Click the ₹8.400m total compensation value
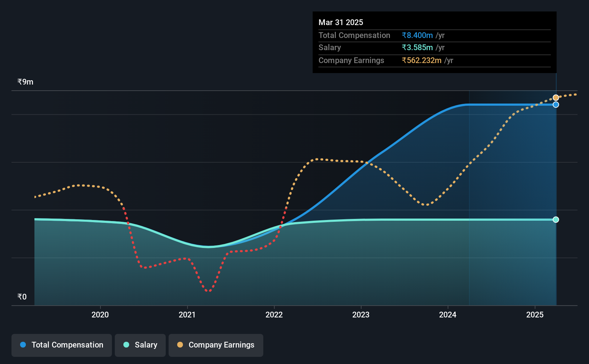Image resolution: width=589 pixels, height=364 pixels. pyautogui.click(x=417, y=35)
